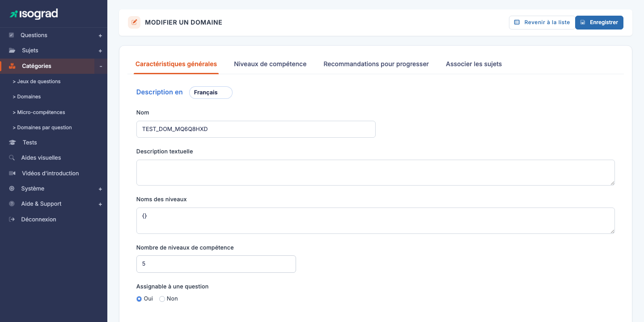Click the Aides visuelles magnifier icon
Image resolution: width=644 pixels, height=322 pixels.
click(x=12, y=158)
